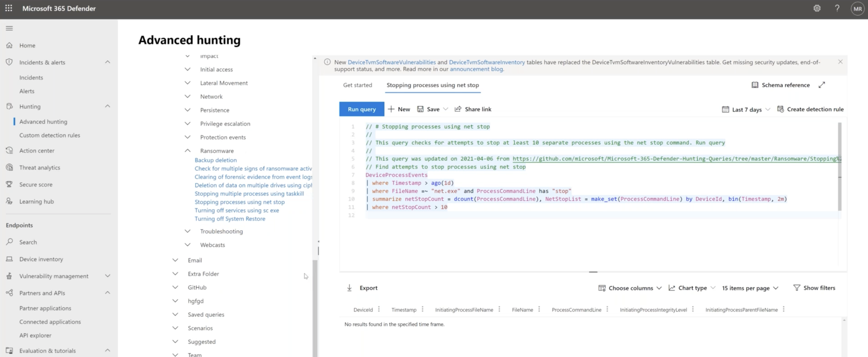Image resolution: width=868 pixels, height=357 pixels.
Task: Click the Action center icon
Action: click(x=9, y=150)
